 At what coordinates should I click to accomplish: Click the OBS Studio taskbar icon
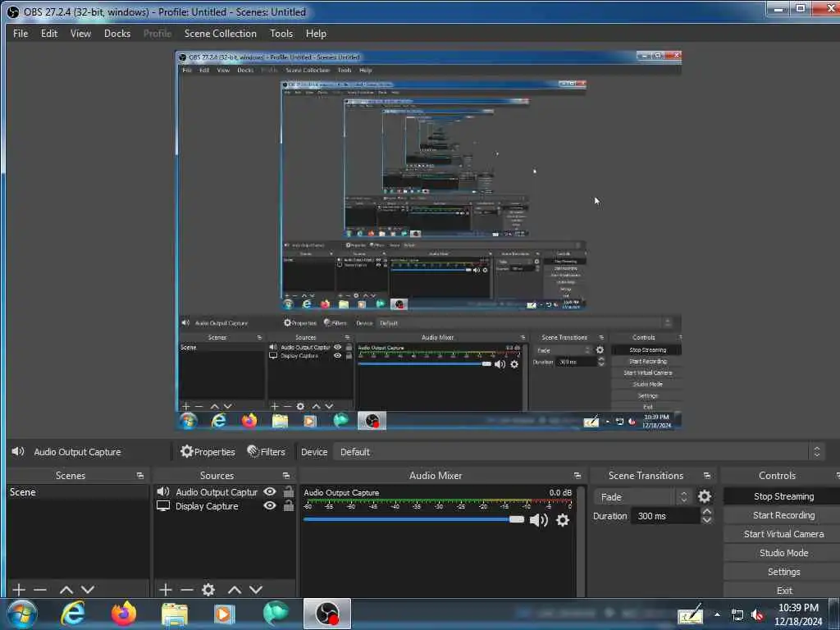coord(326,614)
